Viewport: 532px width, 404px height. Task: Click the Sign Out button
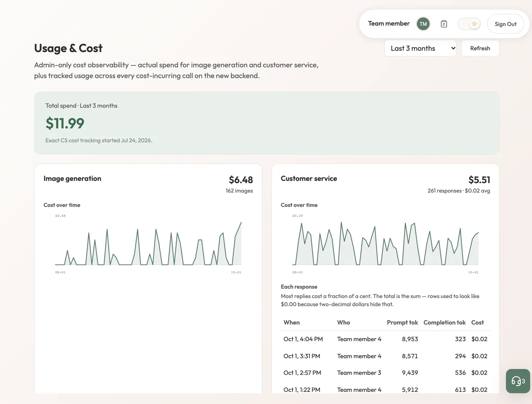505,24
